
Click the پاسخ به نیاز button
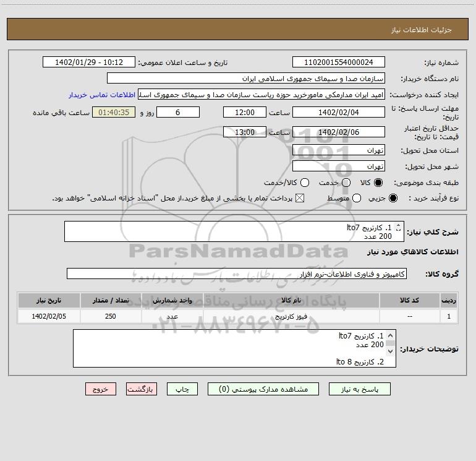(x=359, y=389)
